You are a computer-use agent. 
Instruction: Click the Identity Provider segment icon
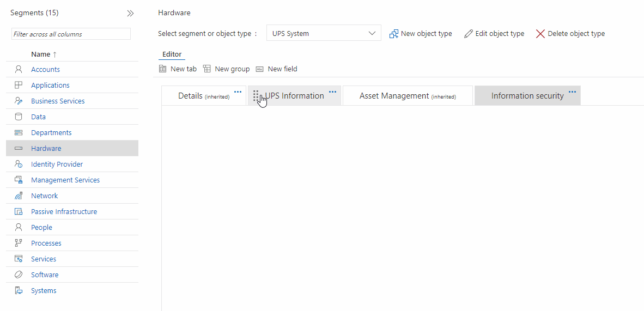(x=18, y=164)
